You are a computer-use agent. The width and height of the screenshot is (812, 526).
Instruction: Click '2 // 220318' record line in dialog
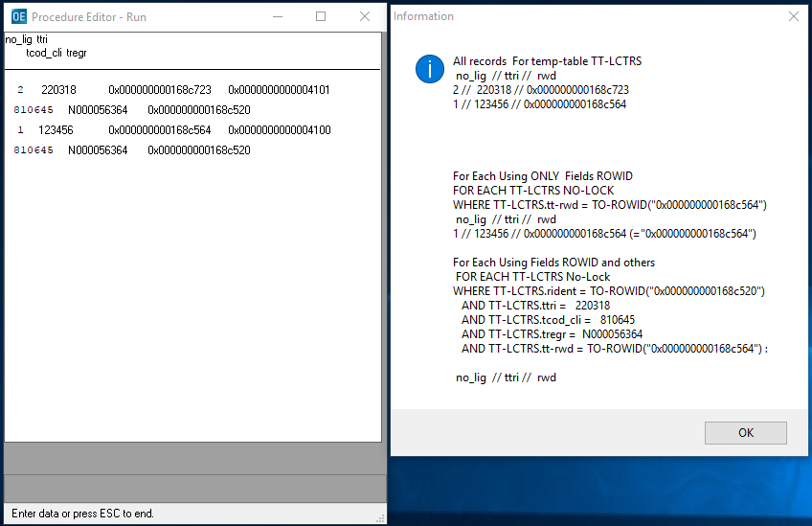(x=541, y=90)
